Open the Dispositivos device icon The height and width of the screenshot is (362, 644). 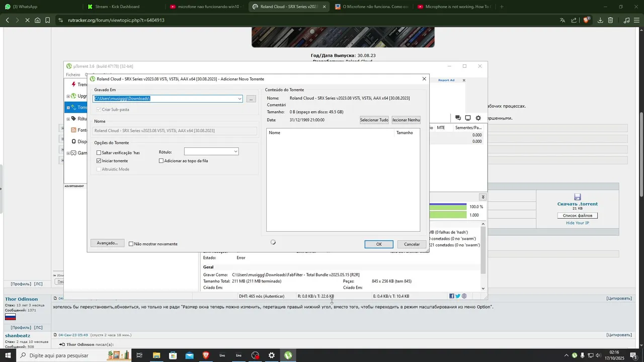click(73, 142)
